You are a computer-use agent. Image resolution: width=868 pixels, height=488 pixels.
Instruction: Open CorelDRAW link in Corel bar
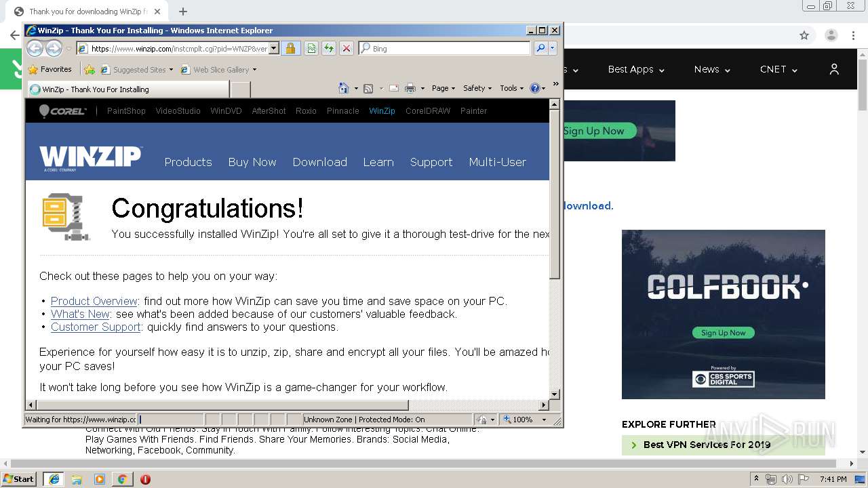pyautogui.click(x=428, y=111)
